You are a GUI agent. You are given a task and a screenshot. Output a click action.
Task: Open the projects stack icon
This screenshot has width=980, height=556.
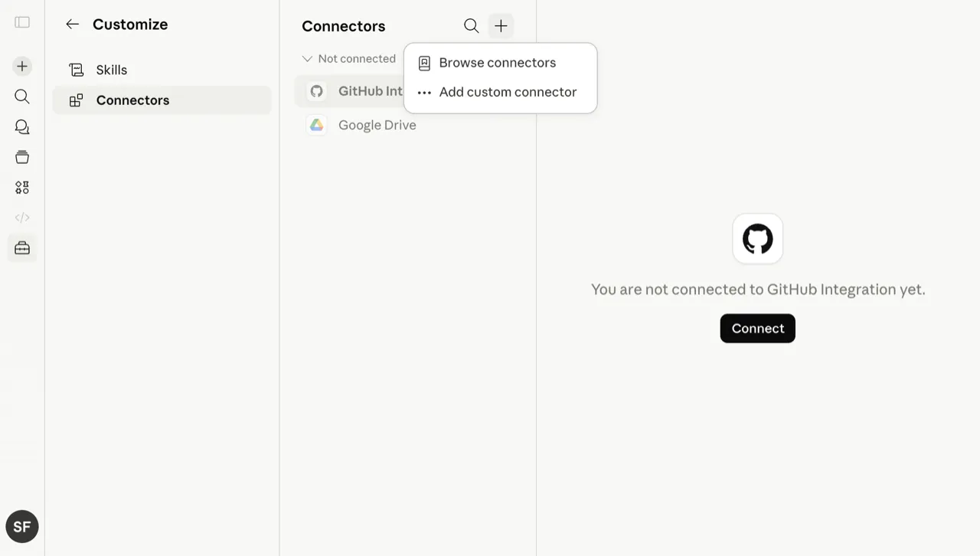tap(22, 157)
